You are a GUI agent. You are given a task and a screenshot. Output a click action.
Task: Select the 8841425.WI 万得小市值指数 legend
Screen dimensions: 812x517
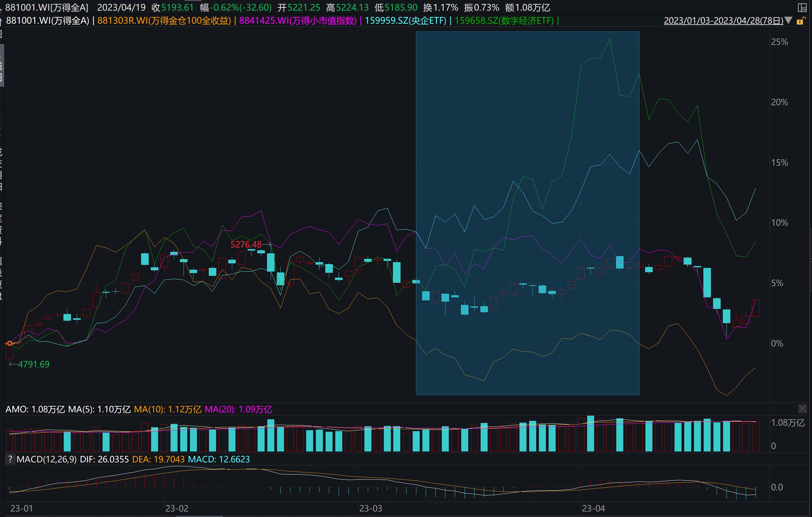tap(297, 21)
